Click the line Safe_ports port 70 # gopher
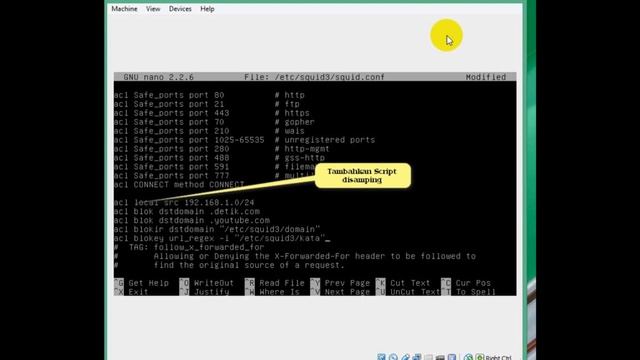 point(214,122)
